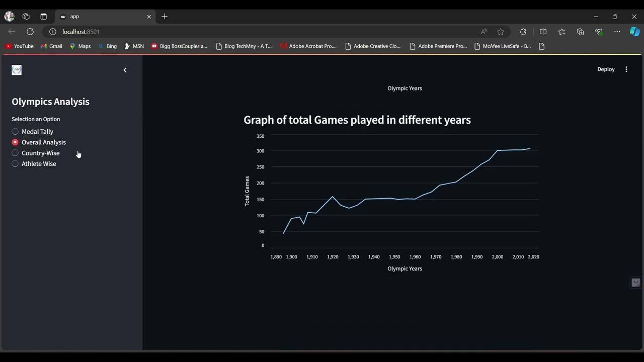
Task: Open Edge Settings and more menu
Action: click(617, 32)
